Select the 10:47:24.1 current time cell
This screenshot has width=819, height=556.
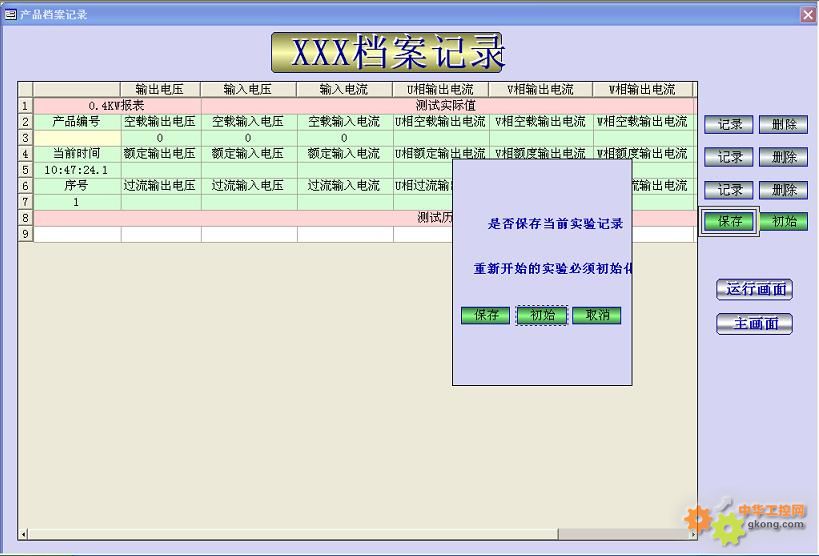[76, 170]
